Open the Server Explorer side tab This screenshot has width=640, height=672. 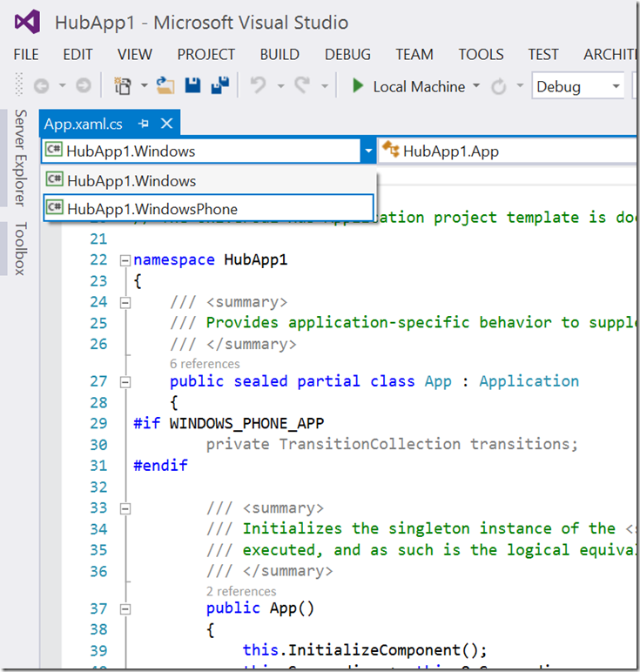tap(21, 158)
